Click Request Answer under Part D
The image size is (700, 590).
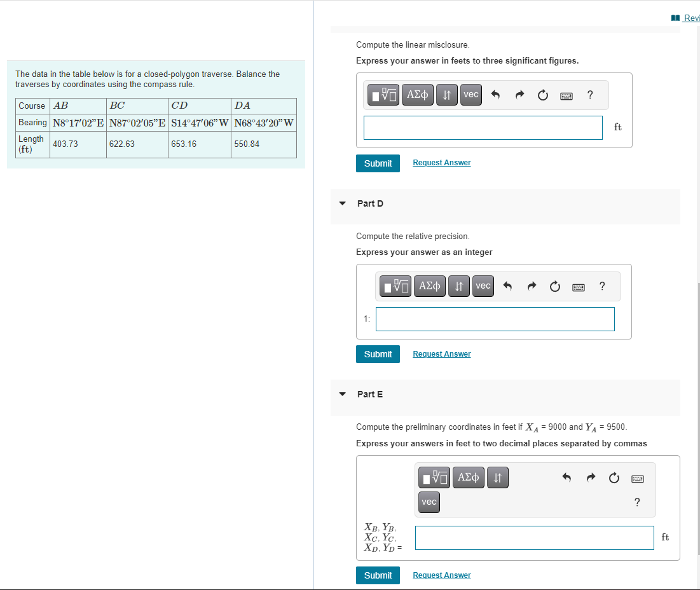tap(441, 353)
